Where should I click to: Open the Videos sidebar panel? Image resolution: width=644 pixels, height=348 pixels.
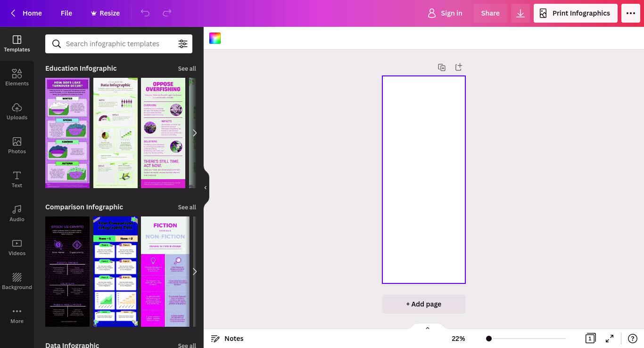pos(17,247)
